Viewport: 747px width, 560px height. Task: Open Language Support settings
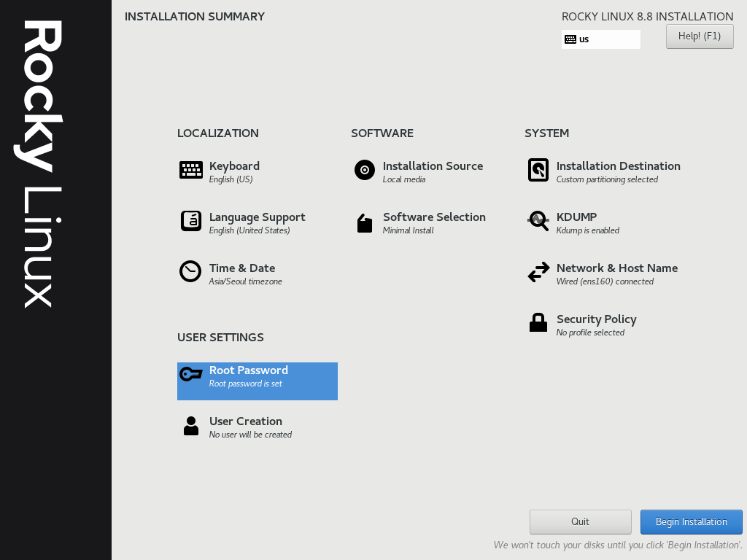coord(258,217)
